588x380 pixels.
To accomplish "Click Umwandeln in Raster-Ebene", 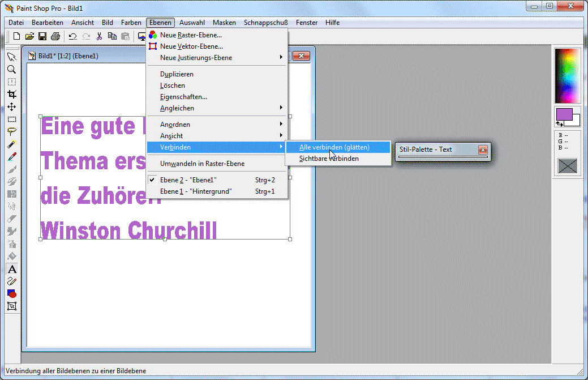I will click(217, 164).
